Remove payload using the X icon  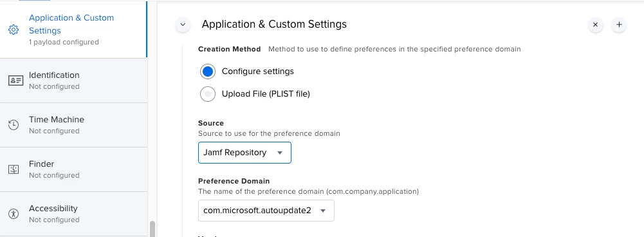pyautogui.click(x=596, y=24)
